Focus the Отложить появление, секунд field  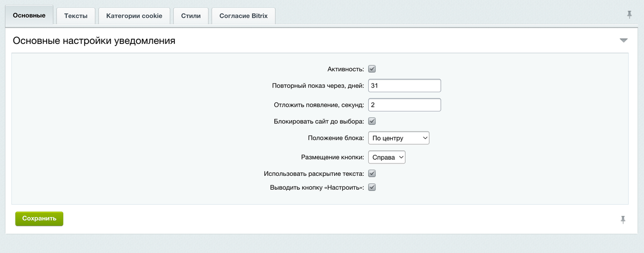[404, 105]
